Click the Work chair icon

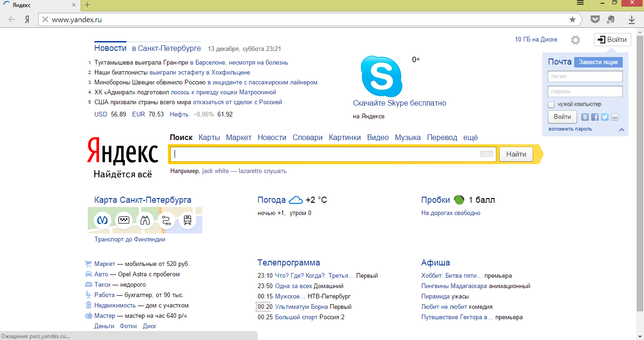point(88,295)
